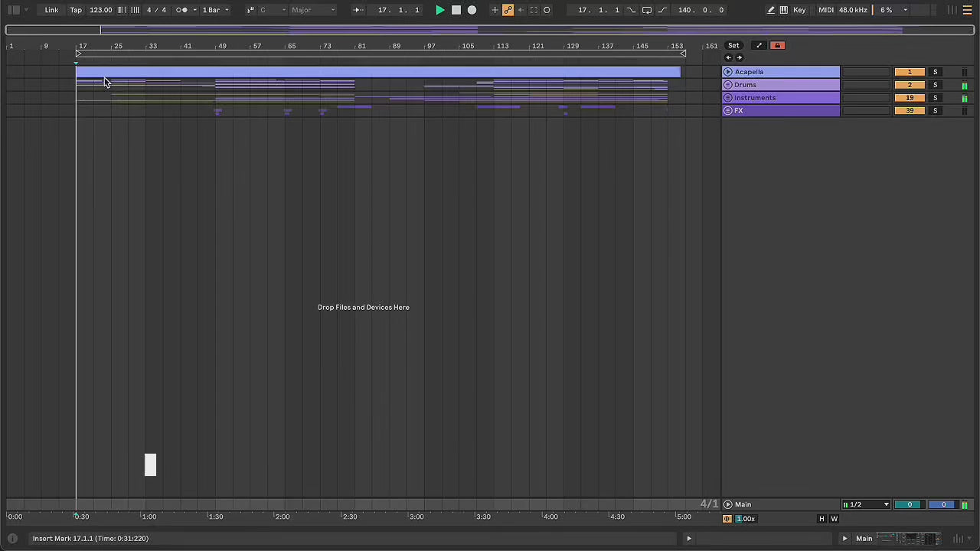Toggle the MIDI map mode
980x551 pixels.
click(x=825, y=10)
